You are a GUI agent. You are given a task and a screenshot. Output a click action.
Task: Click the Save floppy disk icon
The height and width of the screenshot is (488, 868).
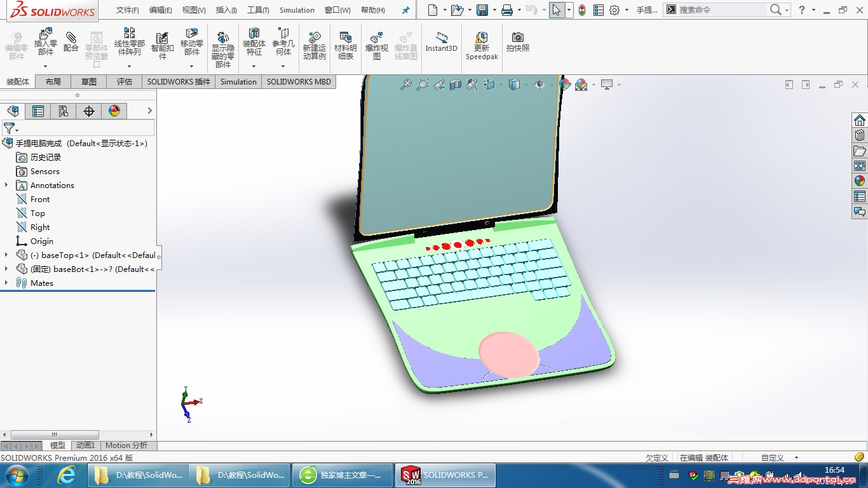tap(482, 10)
